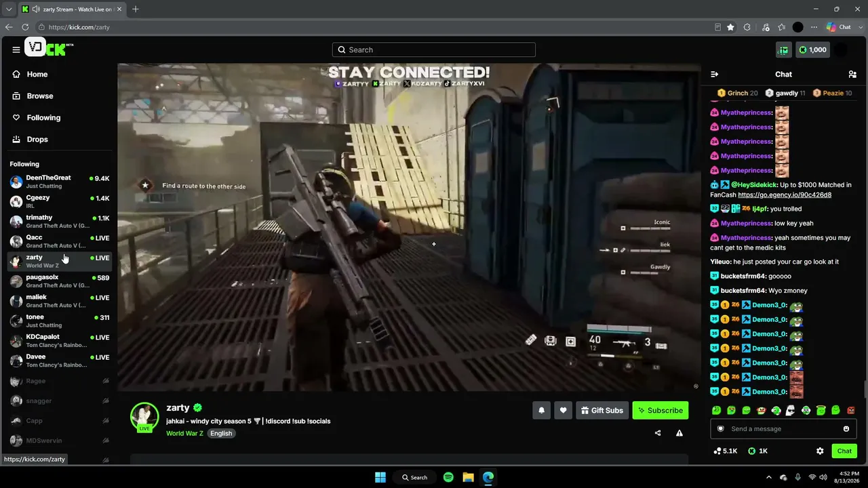Expand the Copilot Chat dropdown arrow
868x488 pixels.
coord(859,27)
